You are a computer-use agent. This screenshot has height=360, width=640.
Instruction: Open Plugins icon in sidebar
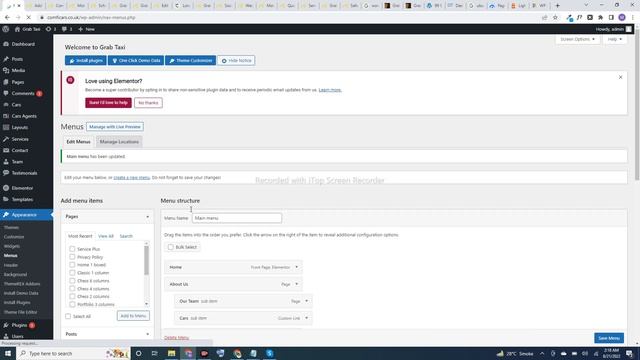[x=6, y=325]
